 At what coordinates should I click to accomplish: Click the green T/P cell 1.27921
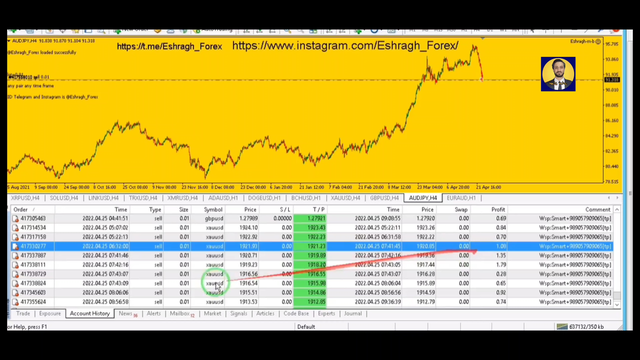tap(310, 219)
